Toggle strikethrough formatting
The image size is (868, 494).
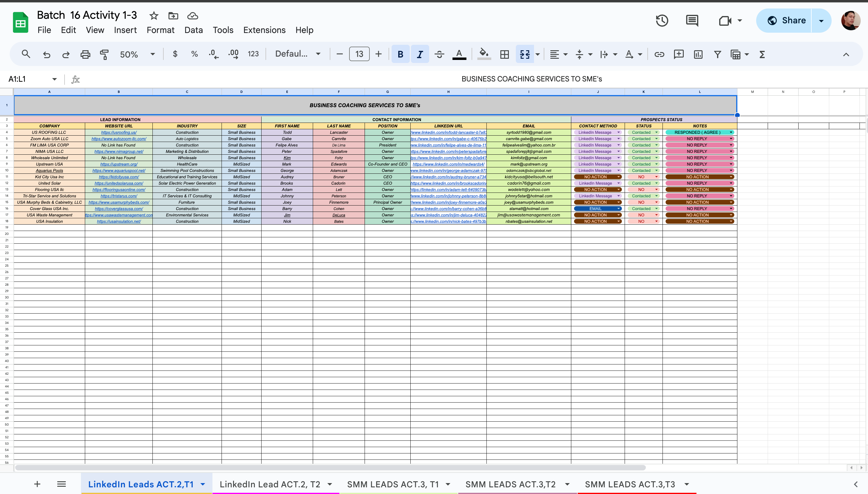point(439,54)
